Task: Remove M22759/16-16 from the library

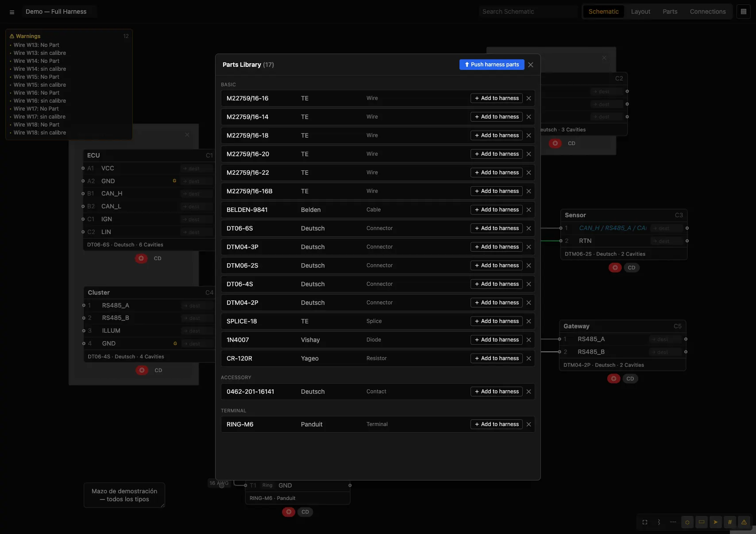Action: click(528, 98)
